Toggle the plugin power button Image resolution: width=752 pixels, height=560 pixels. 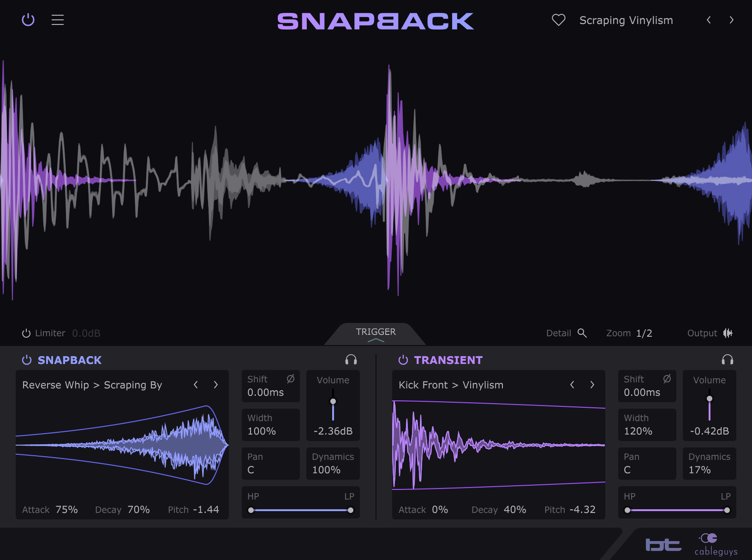click(x=28, y=20)
